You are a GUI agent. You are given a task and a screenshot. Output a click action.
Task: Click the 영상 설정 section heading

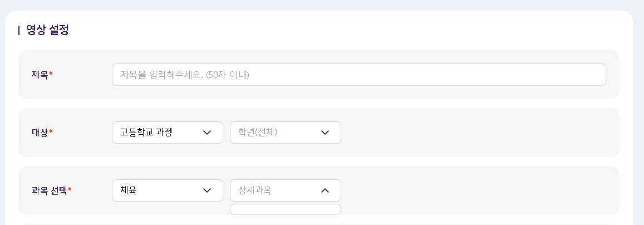coord(47,30)
